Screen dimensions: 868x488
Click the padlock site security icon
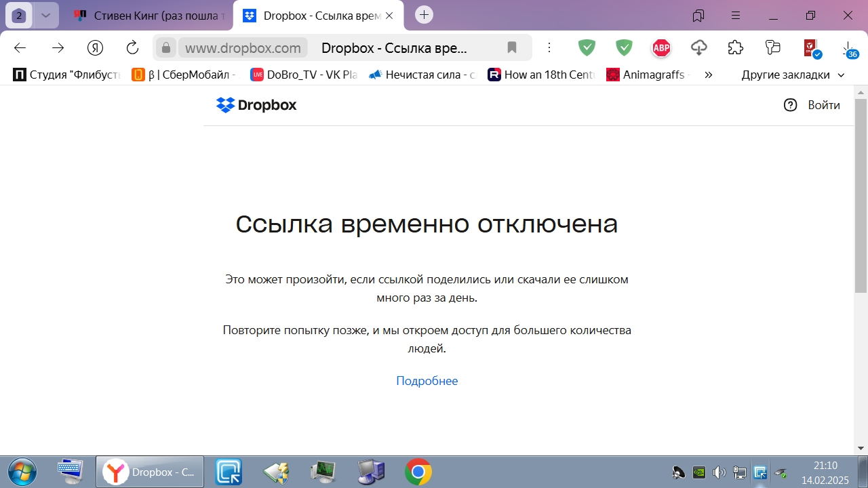tap(166, 47)
